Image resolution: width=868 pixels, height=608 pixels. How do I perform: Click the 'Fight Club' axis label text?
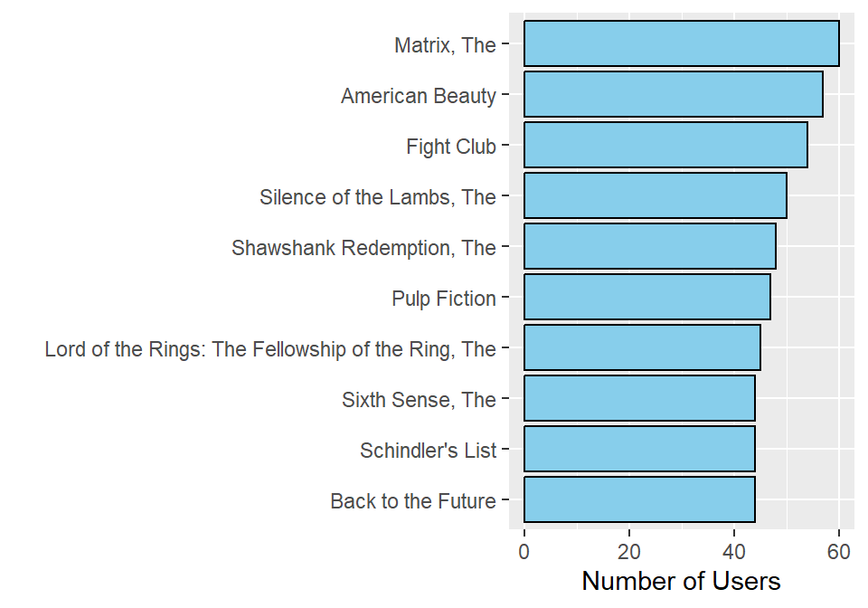pyautogui.click(x=451, y=147)
